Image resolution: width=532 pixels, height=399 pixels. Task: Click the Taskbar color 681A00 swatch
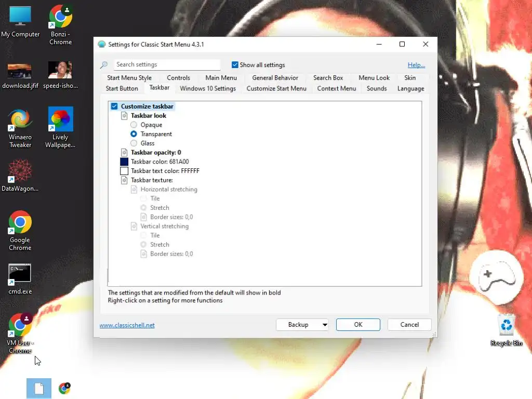(124, 162)
